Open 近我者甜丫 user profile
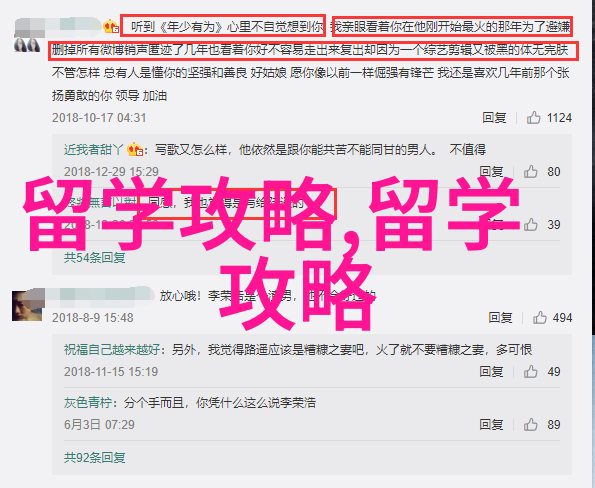The image size is (595, 488). click(x=93, y=150)
